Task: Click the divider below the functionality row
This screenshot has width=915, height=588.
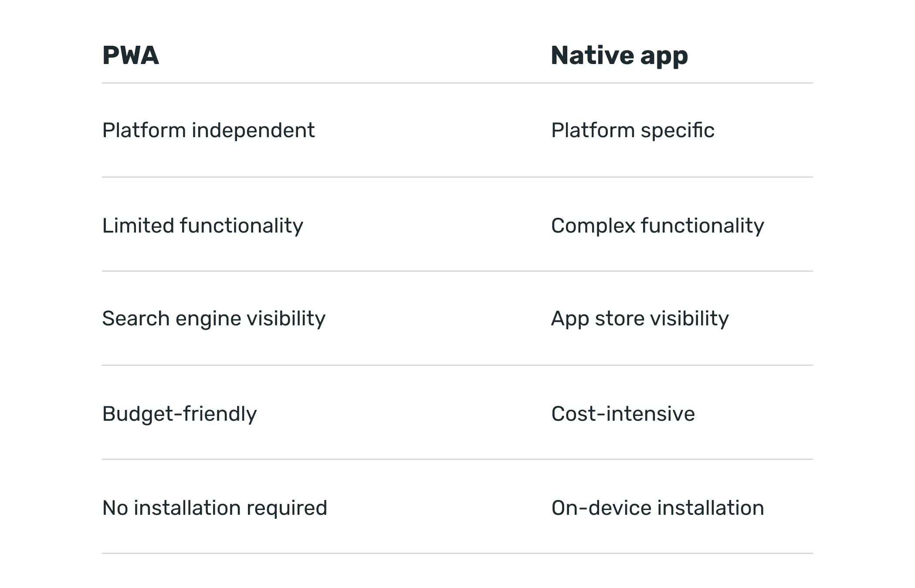Action: click(457, 271)
